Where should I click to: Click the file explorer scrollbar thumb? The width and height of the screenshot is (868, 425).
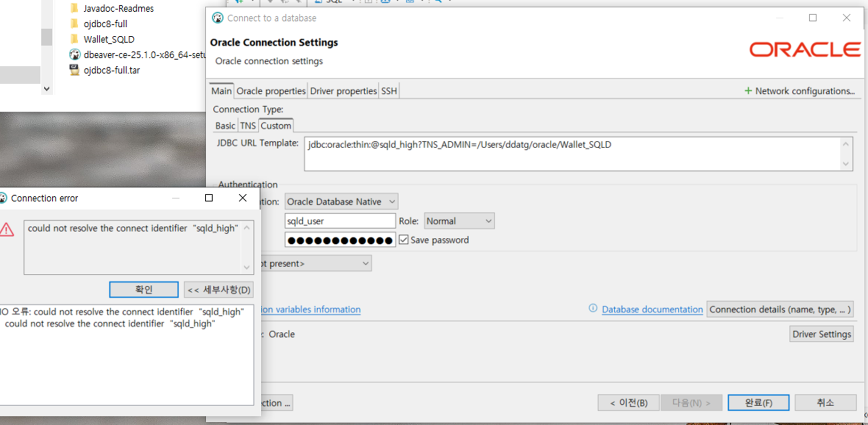coord(47,37)
